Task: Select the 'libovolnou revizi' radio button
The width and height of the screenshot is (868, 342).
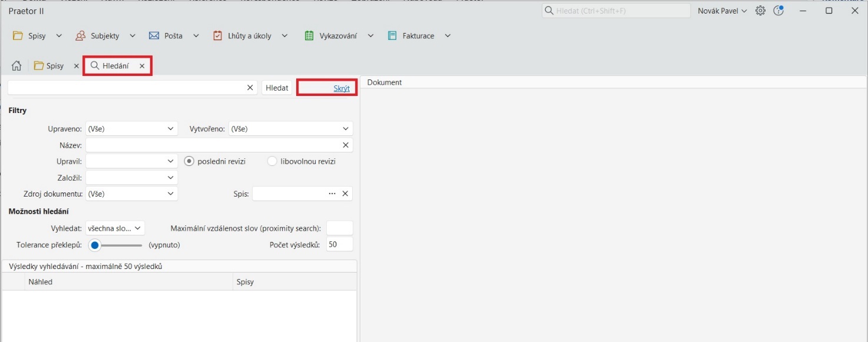Action: pos(272,161)
